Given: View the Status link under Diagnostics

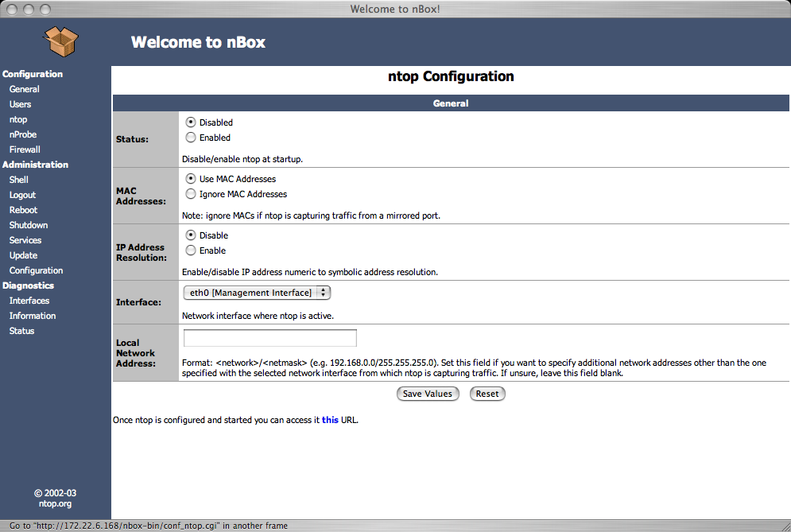Looking at the screenshot, I should point(21,331).
